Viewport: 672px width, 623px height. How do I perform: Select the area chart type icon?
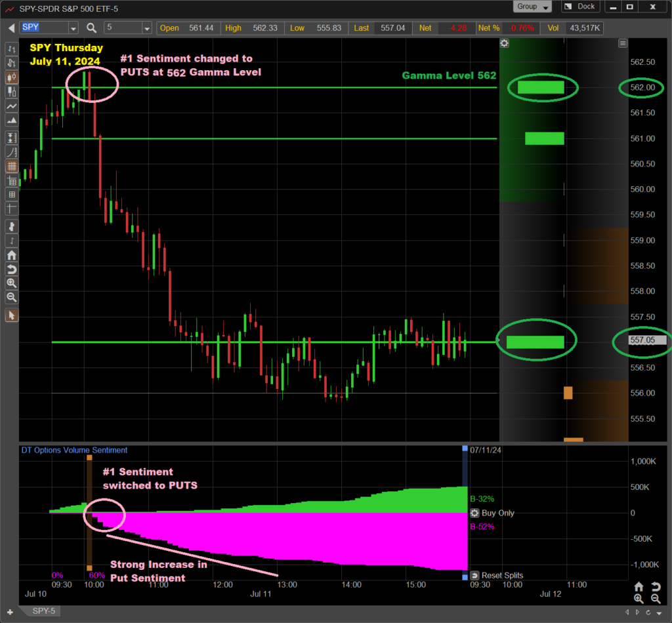(11, 121)
